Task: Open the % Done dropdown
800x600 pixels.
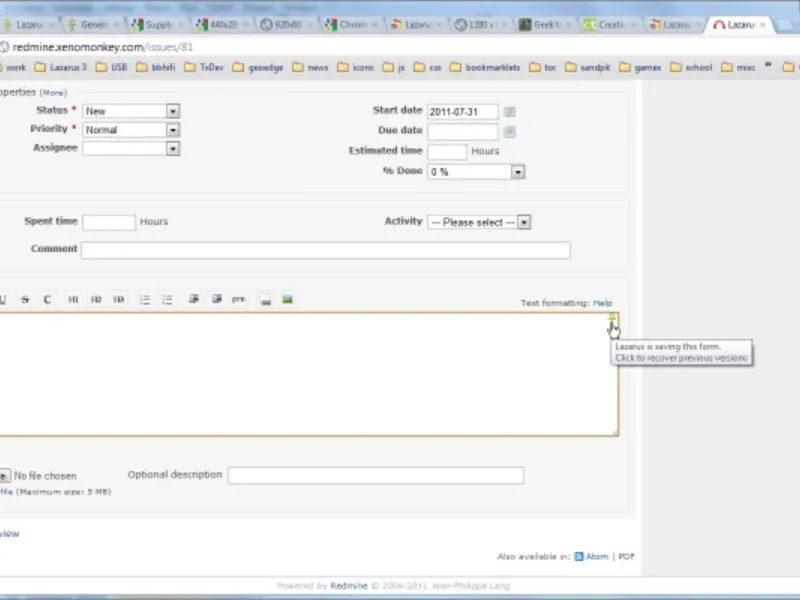Action: [476, 172]
